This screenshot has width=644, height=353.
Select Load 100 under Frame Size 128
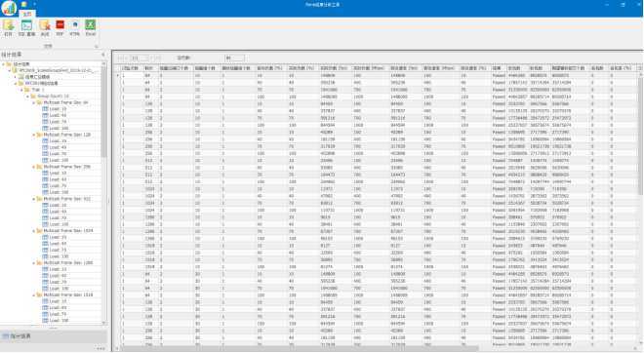[x=60, y=160]
